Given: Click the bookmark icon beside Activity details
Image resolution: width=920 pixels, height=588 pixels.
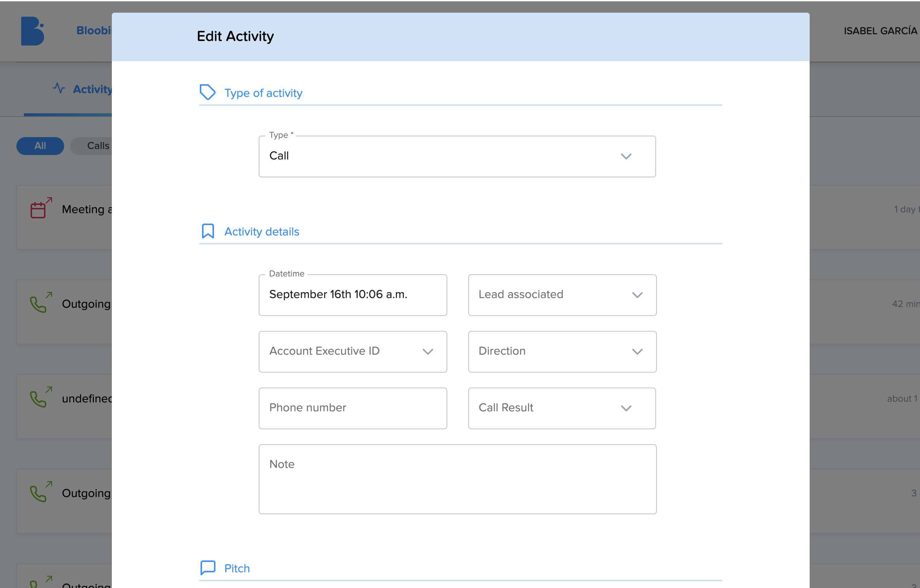Looking at the screenshot, I should coord(208,231).
